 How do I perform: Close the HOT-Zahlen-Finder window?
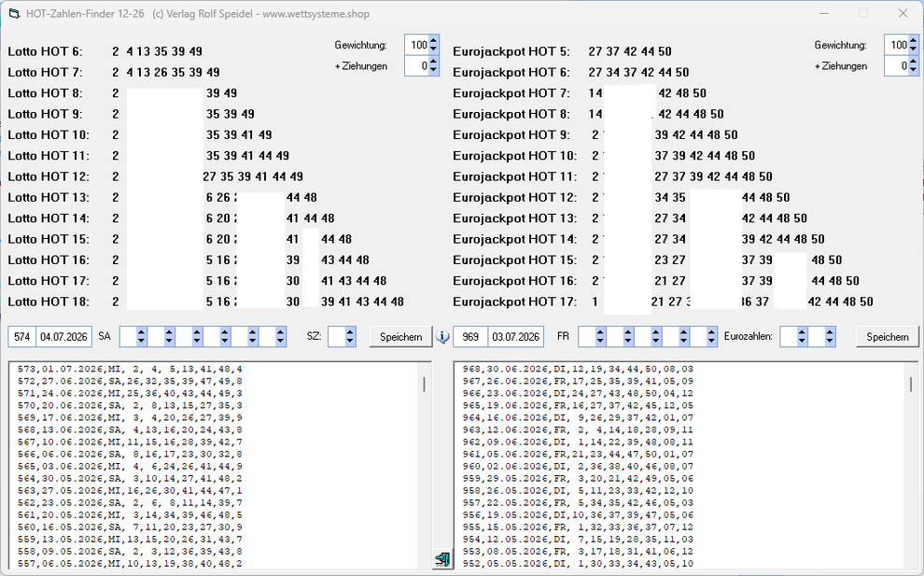pos(903,13)
